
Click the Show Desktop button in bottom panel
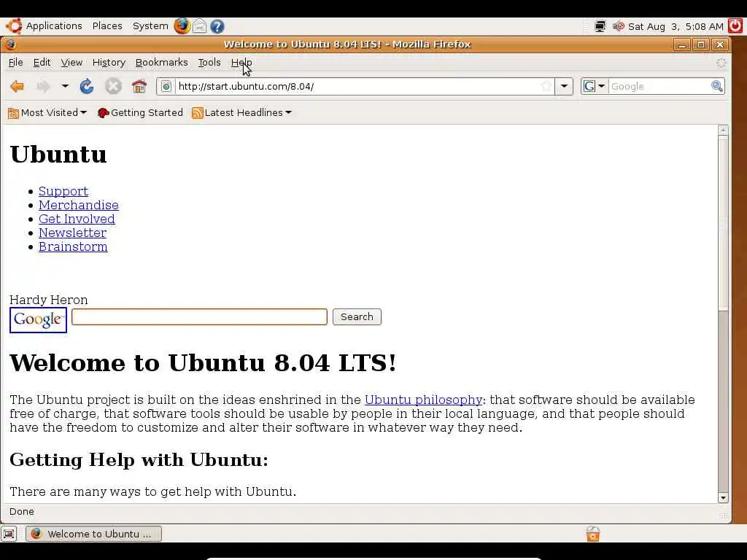coord(9,534)
